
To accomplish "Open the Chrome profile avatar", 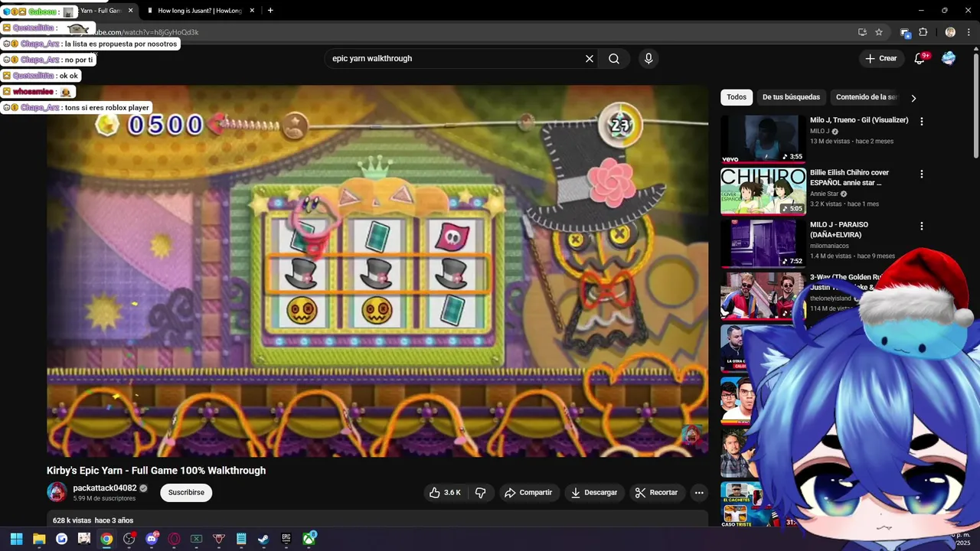I will [950, 32].
